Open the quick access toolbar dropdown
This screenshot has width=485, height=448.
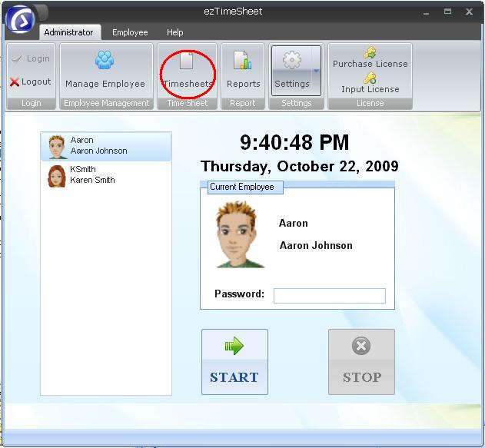click(42, 13)
